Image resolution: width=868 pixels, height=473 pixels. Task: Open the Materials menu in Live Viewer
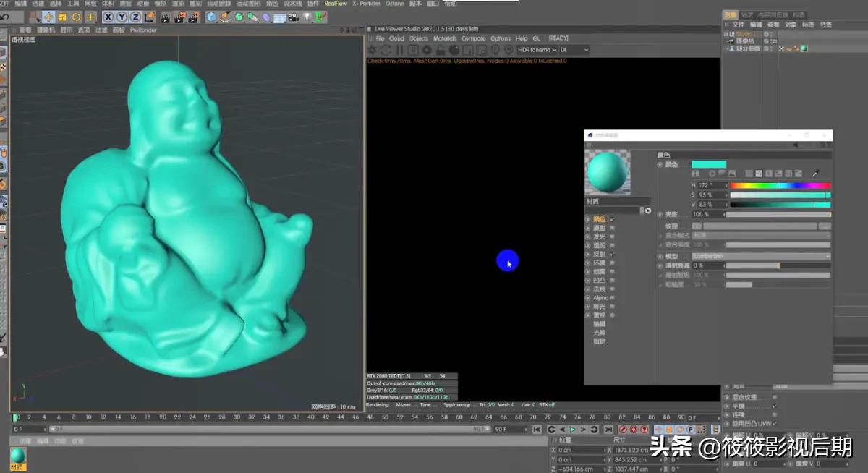[x=445, y=38]
